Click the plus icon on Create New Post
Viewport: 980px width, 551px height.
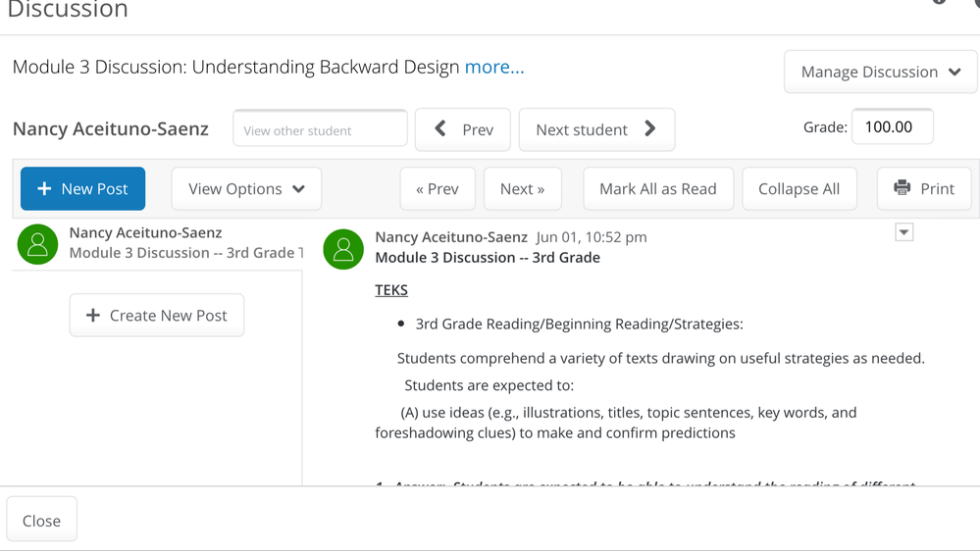tap(93, 315)
